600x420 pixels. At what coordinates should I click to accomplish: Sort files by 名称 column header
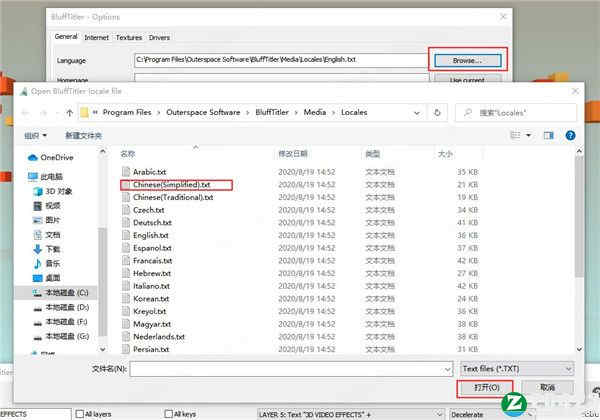(128, 154)
